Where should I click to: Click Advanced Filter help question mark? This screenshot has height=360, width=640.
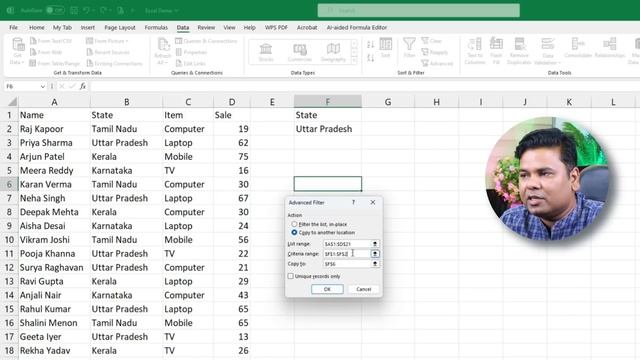[x=353, y=202]
